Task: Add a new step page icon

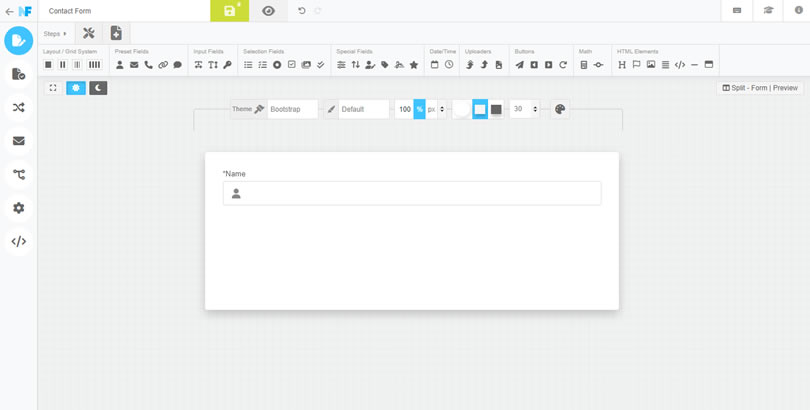Action: coord(116,34)
